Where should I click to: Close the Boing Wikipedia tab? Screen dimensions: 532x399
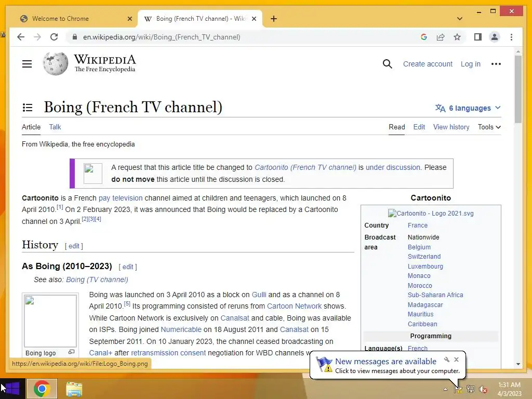[x=254, y=19]
